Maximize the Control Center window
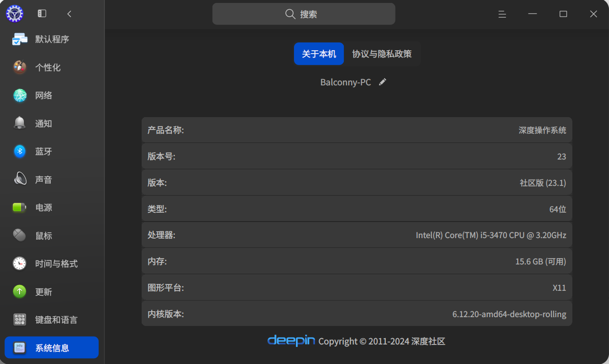The width and height of the screenshot is (609, 364). pos(563,14)
